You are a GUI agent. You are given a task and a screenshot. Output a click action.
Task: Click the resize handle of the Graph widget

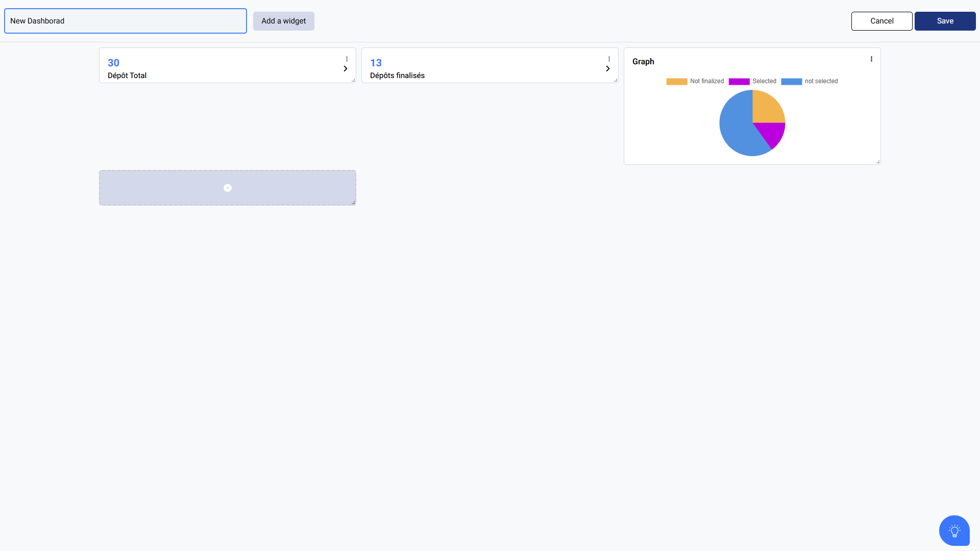pos(877,161)
